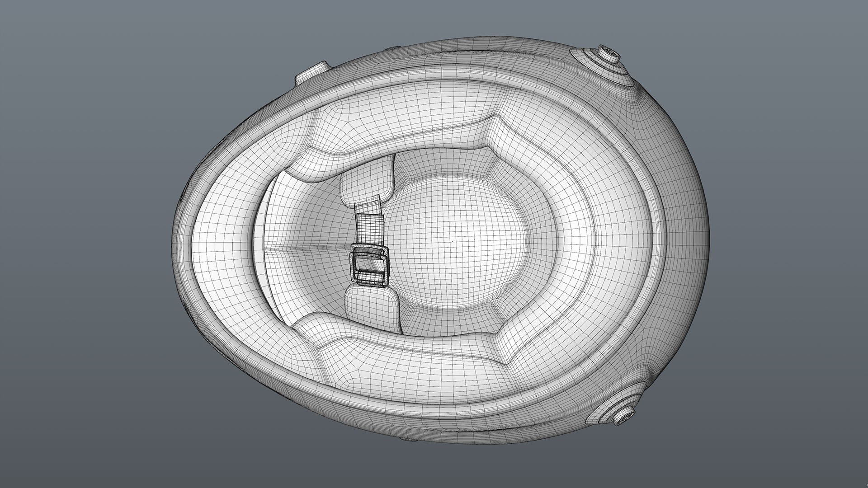Select the chin strap buckle in the helmet

(x=369, y=265)
